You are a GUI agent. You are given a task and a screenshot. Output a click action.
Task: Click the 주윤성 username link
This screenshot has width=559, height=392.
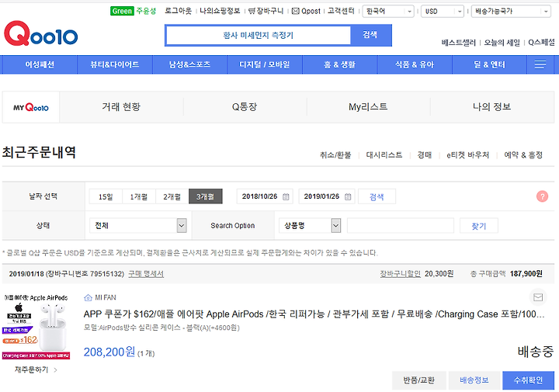pos(146,11)
